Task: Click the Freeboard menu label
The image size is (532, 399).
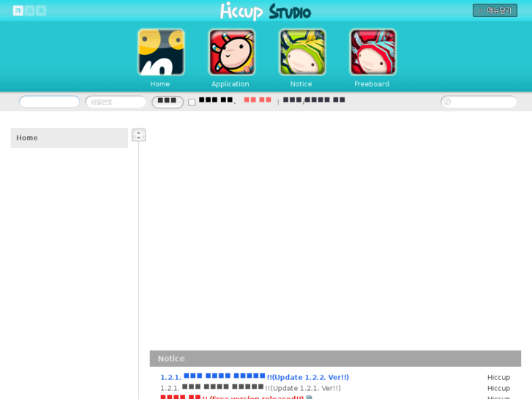Action: click(372, 84)
